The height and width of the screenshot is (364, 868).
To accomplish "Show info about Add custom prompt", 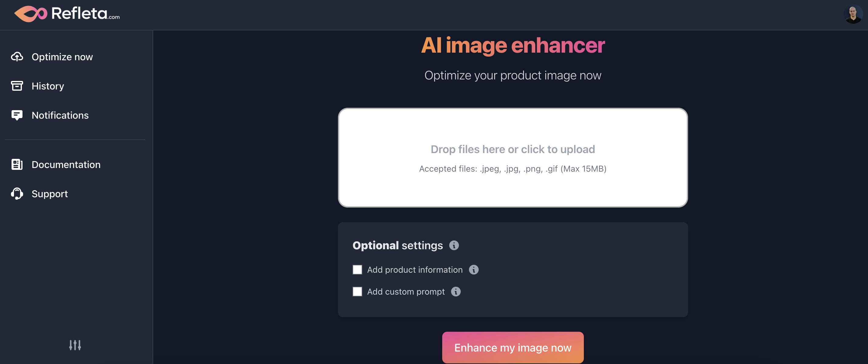I will coord(456,292).
